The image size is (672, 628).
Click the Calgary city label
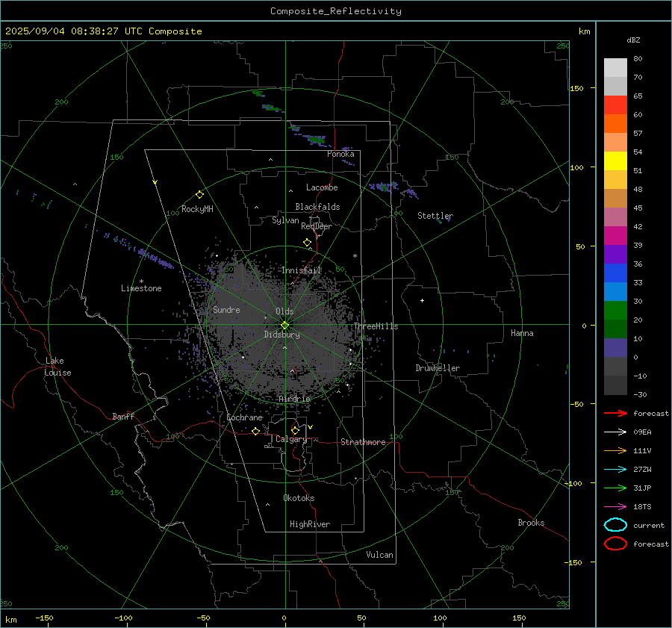tap(291, 439)
